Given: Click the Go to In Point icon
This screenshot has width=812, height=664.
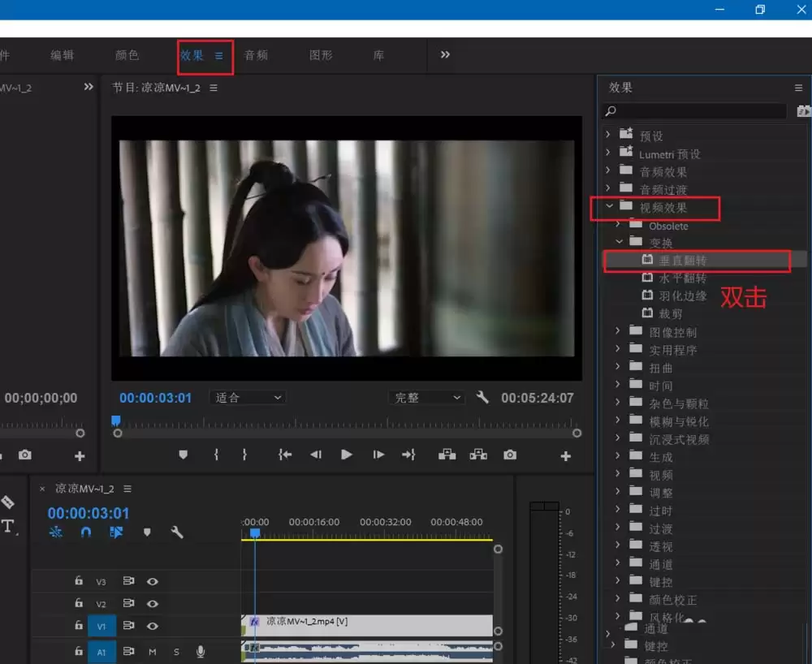Looking at the screenshot, I should 284,455.
